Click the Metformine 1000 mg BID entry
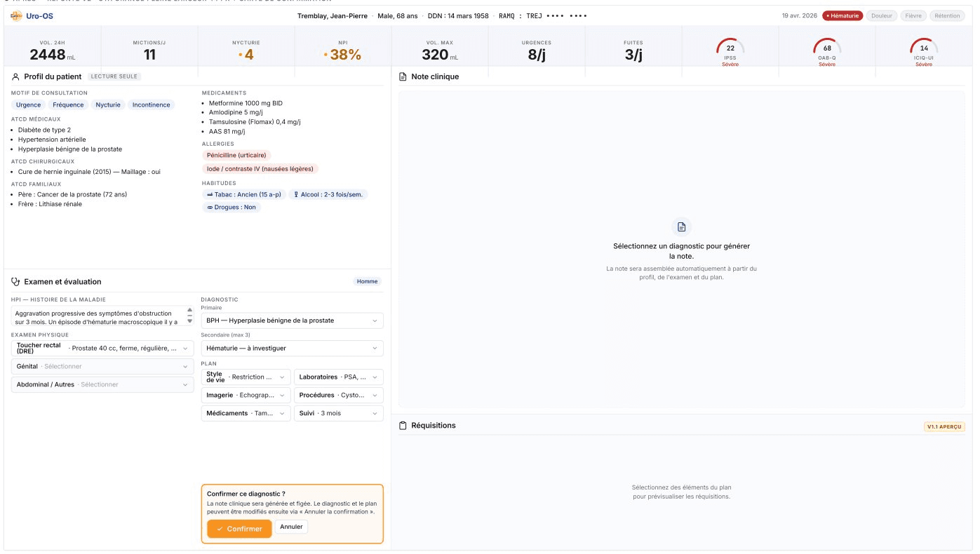The width and height of the screenshot is (980, 554). (246, 103)
